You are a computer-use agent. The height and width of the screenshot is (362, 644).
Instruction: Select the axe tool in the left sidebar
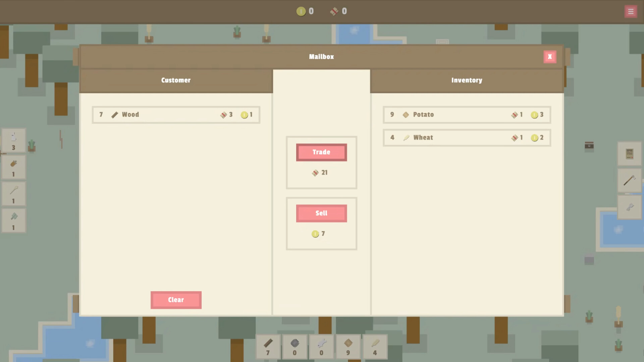point(14,220)
